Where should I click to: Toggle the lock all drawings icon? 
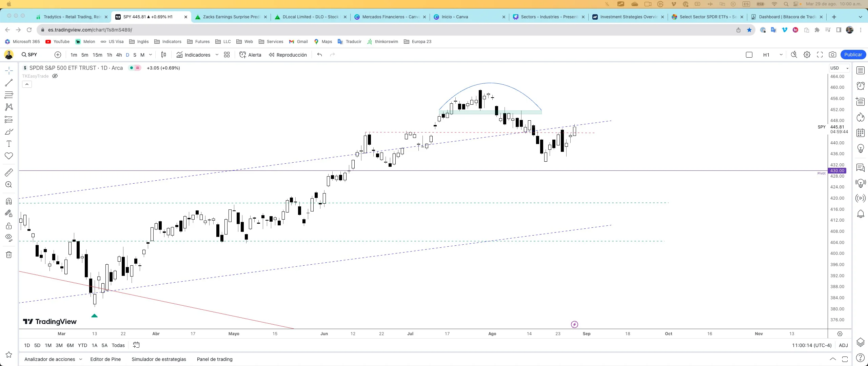pyautogui.click(x=9, y=225)
